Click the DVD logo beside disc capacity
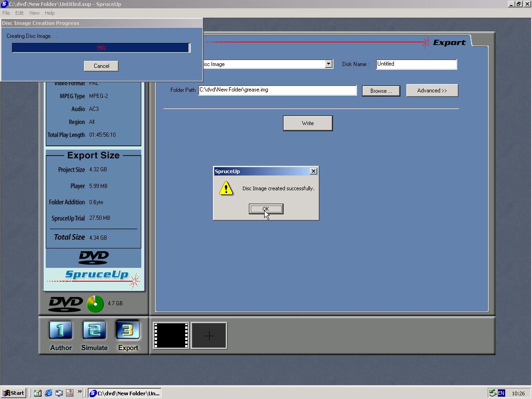The width and height of the screenshot is (532, 399). pyautogui.click(x=66, y=304)
